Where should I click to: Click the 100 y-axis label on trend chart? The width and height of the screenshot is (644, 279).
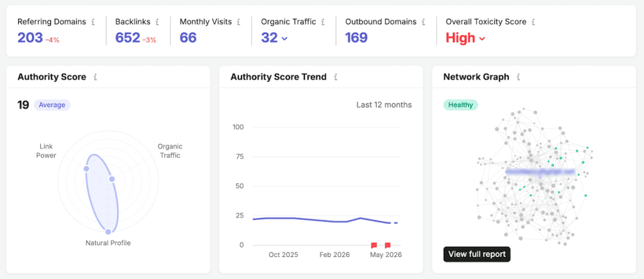point(238,127)
